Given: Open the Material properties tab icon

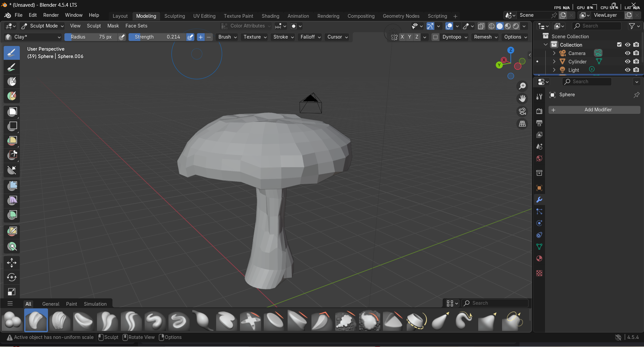Looking at the screenshot, I should (x=539, y=258).
